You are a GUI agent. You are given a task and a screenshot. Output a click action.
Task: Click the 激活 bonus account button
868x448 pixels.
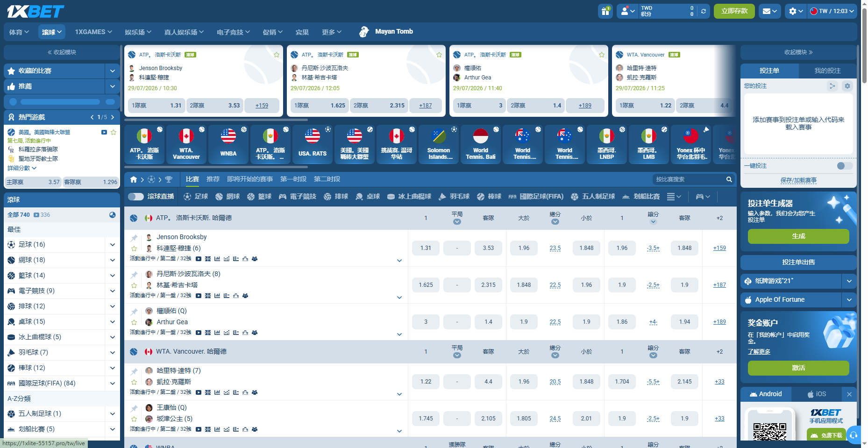pos(798,368)
